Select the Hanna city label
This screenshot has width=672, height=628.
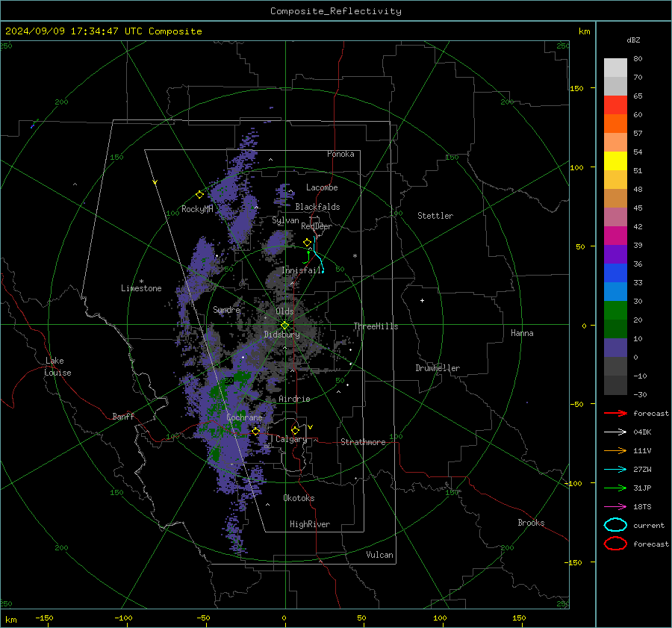(522, 333)
